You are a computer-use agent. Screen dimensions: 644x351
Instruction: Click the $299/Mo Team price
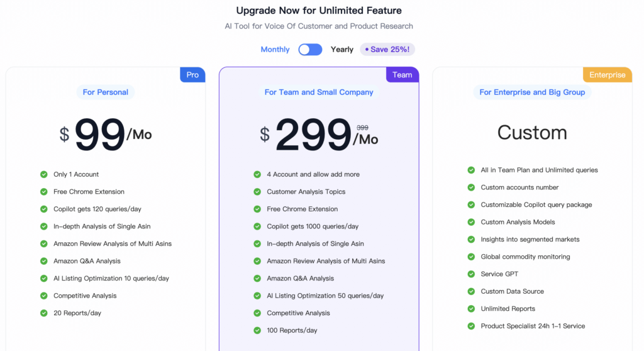tap(319, 135)
